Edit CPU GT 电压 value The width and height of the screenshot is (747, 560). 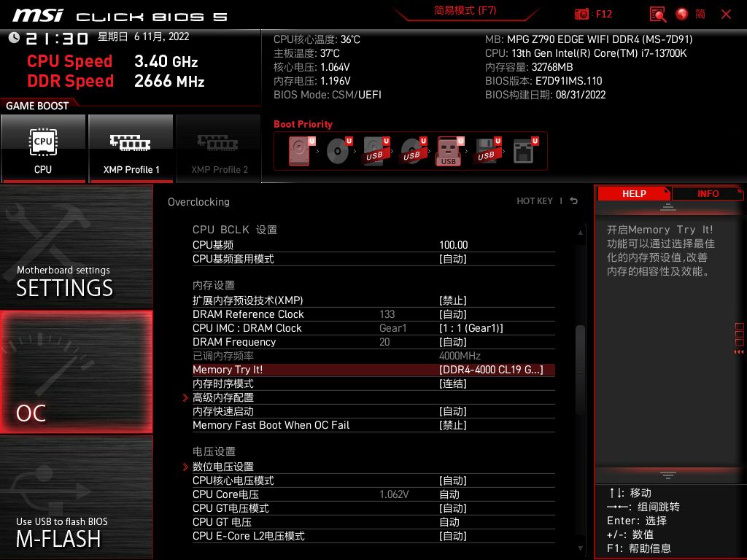point(449,522)
